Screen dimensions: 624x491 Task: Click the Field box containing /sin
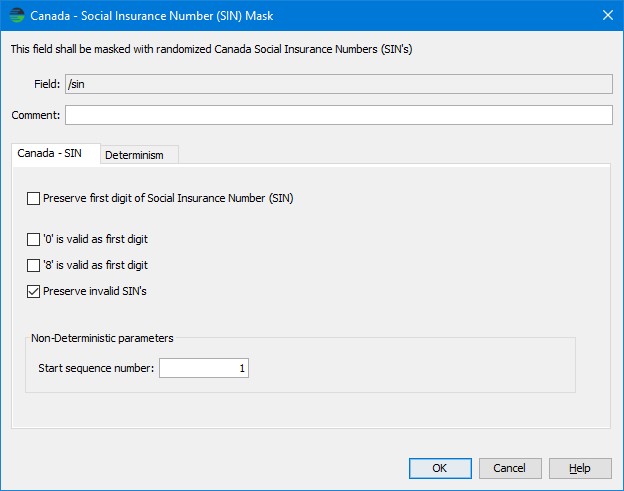pyautogui.click(x=339, y=84)
